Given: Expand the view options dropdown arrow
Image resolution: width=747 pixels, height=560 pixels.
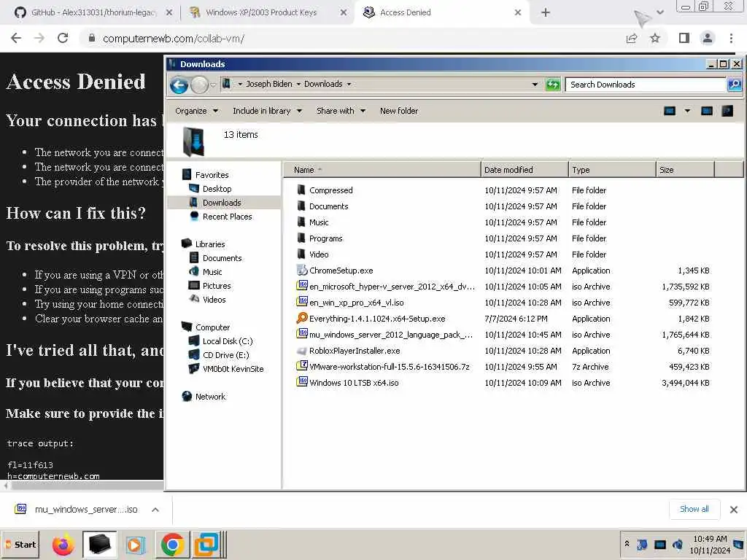Looking at the screenshot, I should point(687,111).
